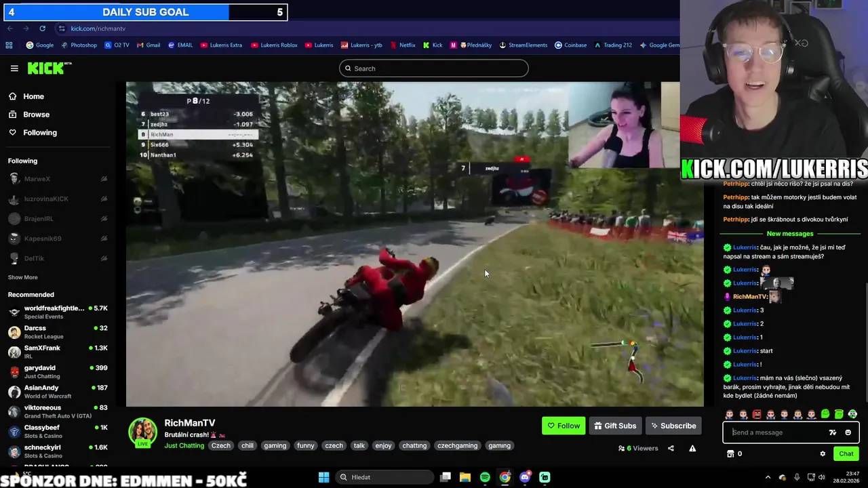Open recommended channel schneckyirl

click(x=58, y=451)
